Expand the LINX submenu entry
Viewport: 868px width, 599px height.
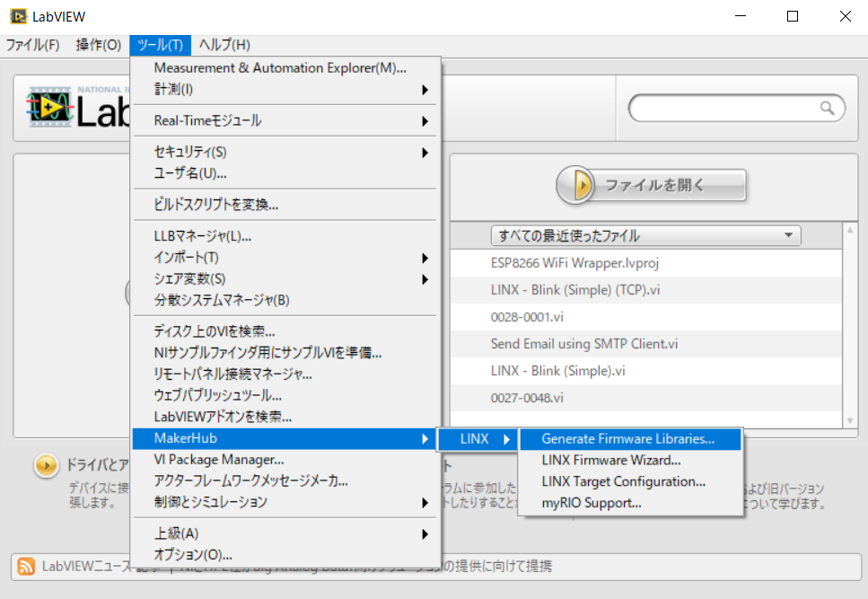click(x=478, y=439)
